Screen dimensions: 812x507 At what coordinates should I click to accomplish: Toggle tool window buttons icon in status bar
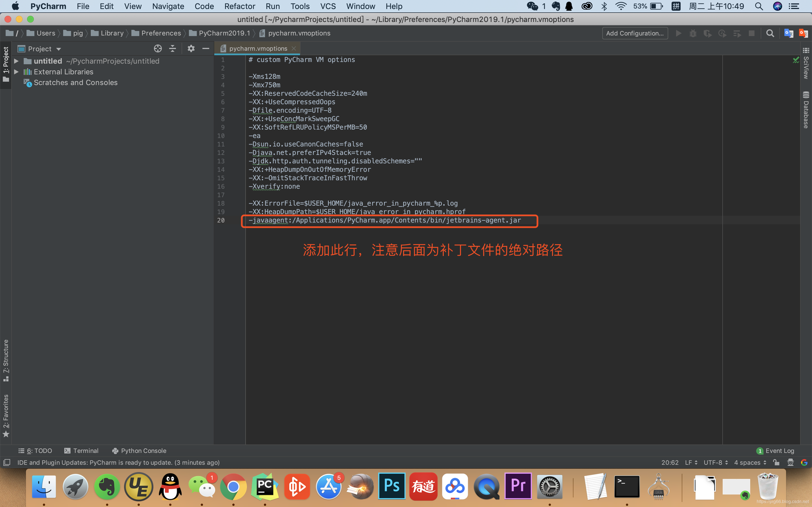[7, 462]
